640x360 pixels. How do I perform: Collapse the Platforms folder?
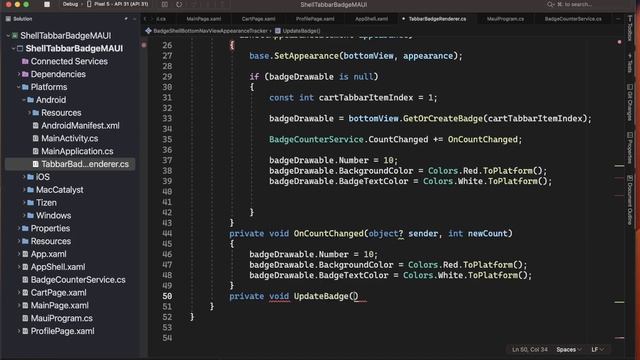tap(19, 87)
